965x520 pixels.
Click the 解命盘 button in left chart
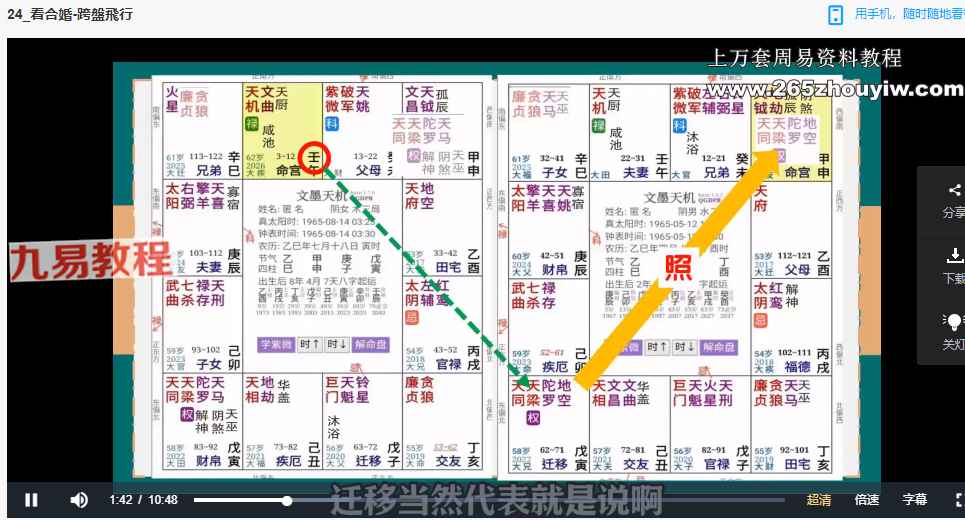pos(371,345)
